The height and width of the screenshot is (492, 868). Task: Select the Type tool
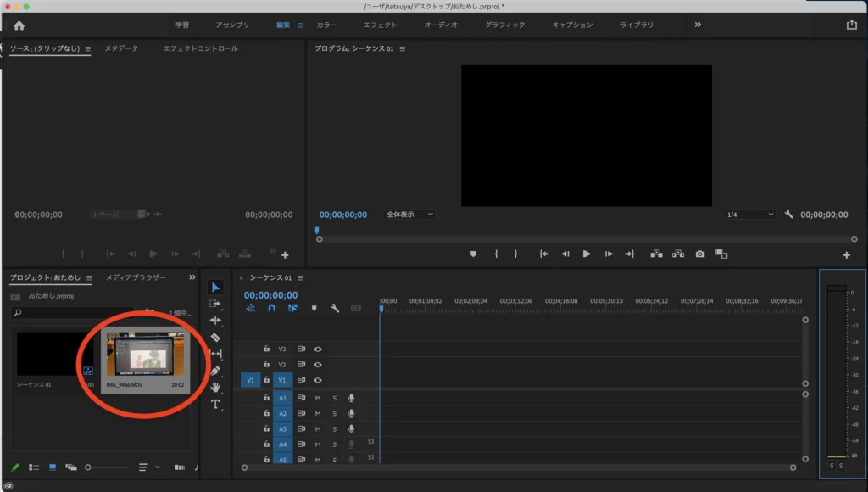(215, 405)
